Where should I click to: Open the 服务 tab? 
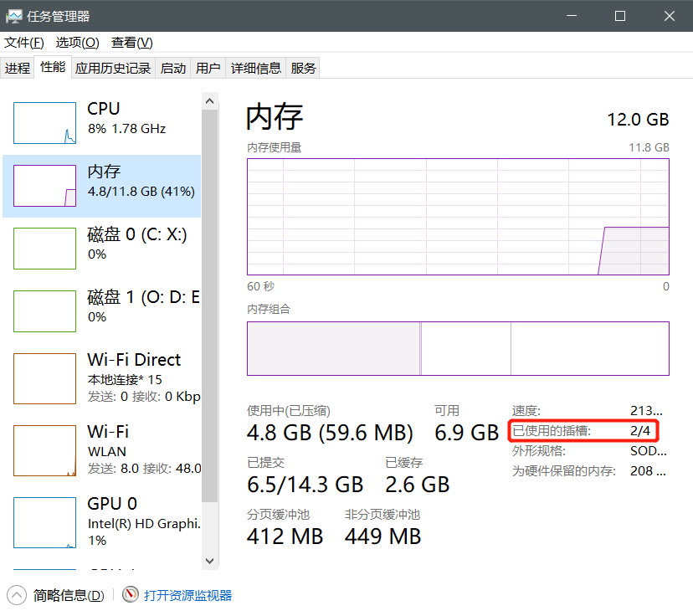pyautogui.click(x=303, y=68)
